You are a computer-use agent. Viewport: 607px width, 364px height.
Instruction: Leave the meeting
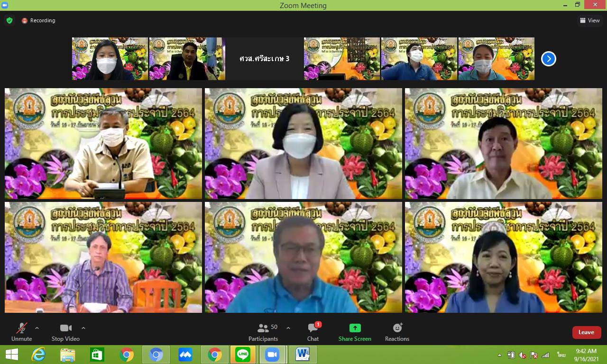coord(586,332)
